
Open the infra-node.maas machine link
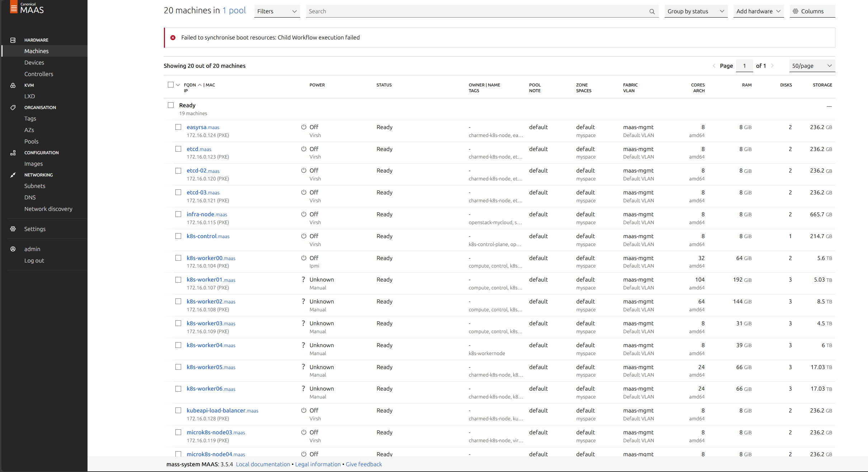click(207, 214)
